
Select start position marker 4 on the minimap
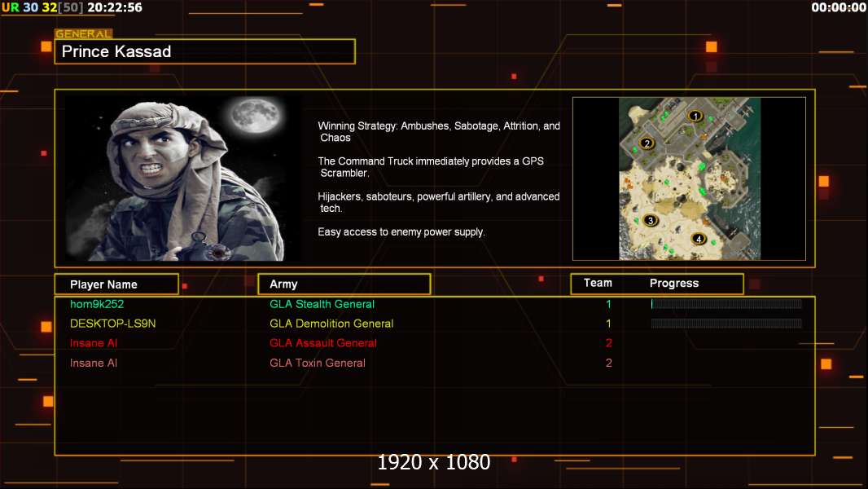pos(698,239)
